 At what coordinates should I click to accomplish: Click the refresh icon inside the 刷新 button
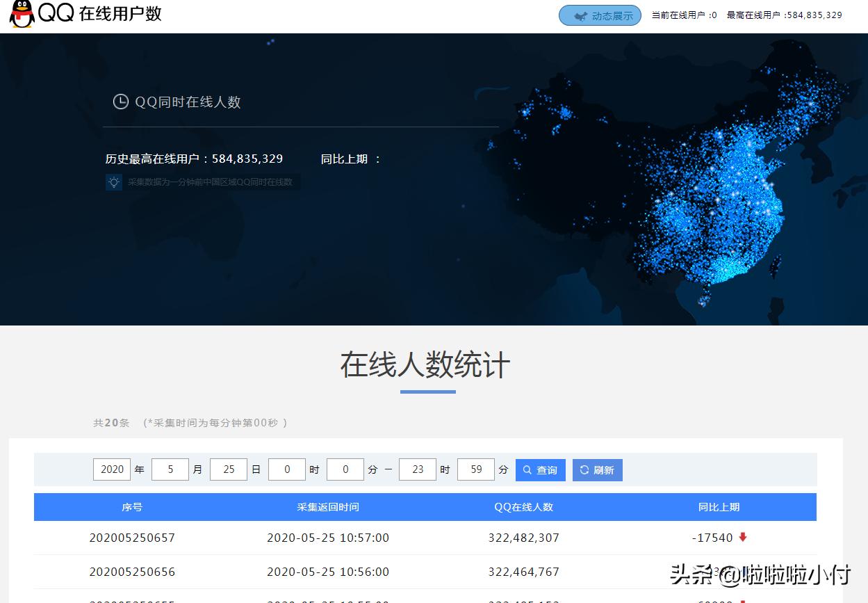[584, 469]
